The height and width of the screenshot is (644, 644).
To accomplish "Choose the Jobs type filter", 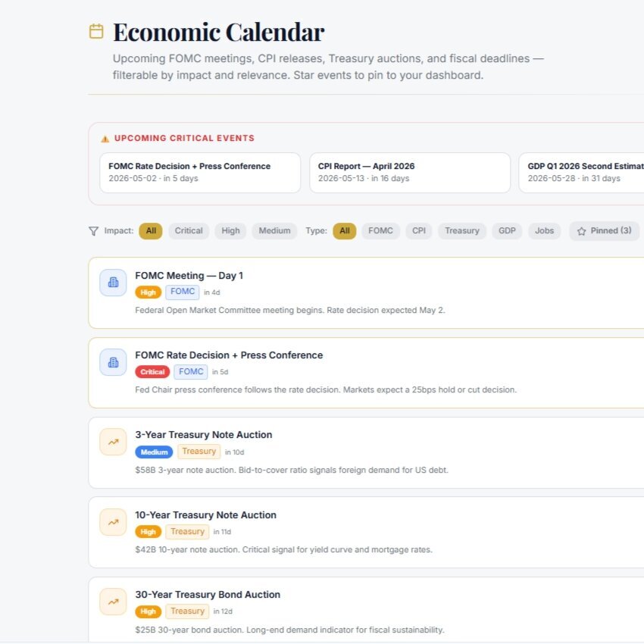I will coord(544,231).
